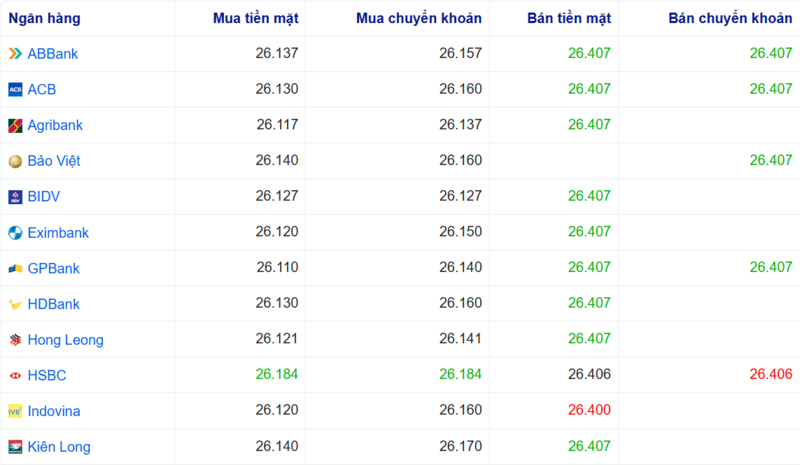This screenshot has height=465, width=800.
Task: Select Indovina red sell value 26.400
Action: 589,410
